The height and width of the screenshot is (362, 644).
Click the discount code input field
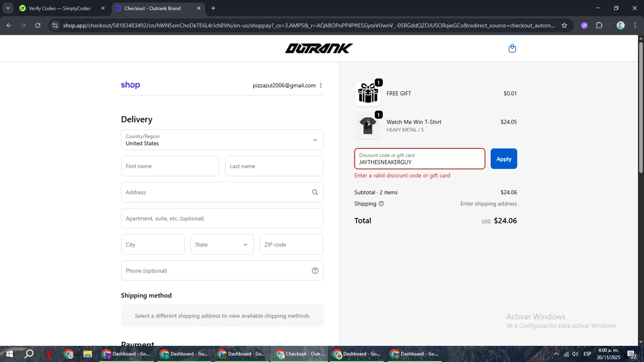(x=419, y=159)
